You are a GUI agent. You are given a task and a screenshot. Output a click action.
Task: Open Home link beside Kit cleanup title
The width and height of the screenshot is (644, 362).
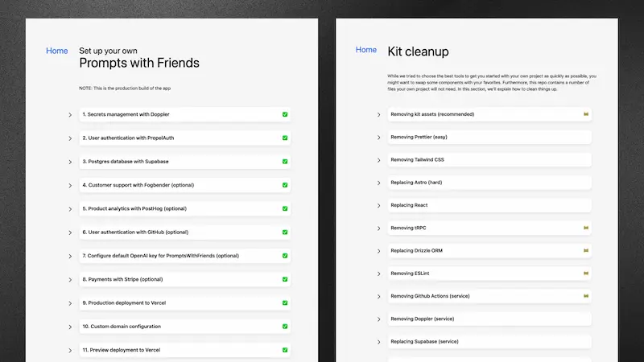[366, 50]
